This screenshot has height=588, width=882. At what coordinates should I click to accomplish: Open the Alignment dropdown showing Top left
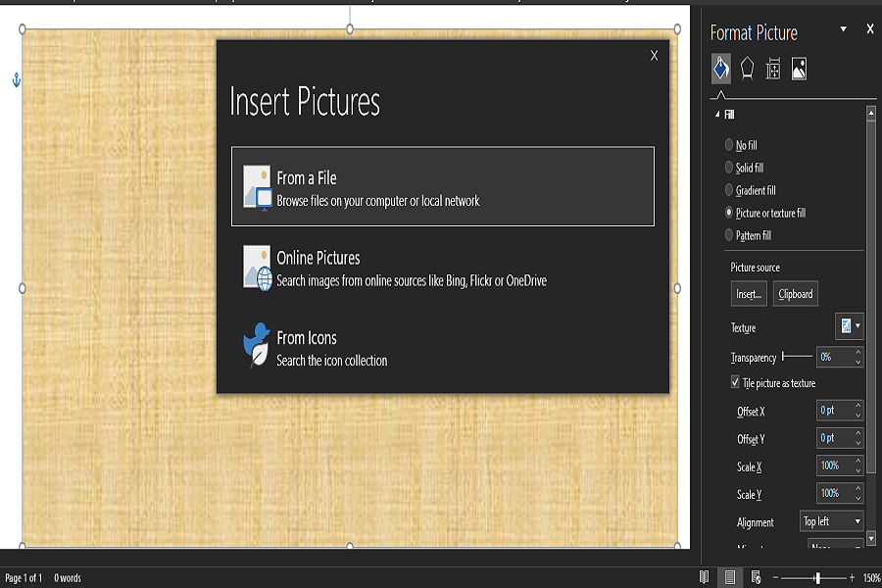[832, 521]
